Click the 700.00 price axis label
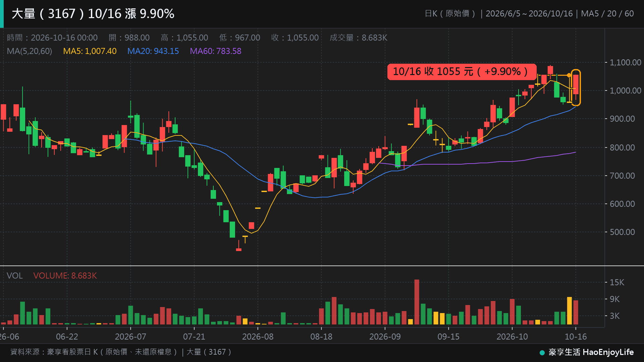The image size is (644, 362). tap(622, 176)
